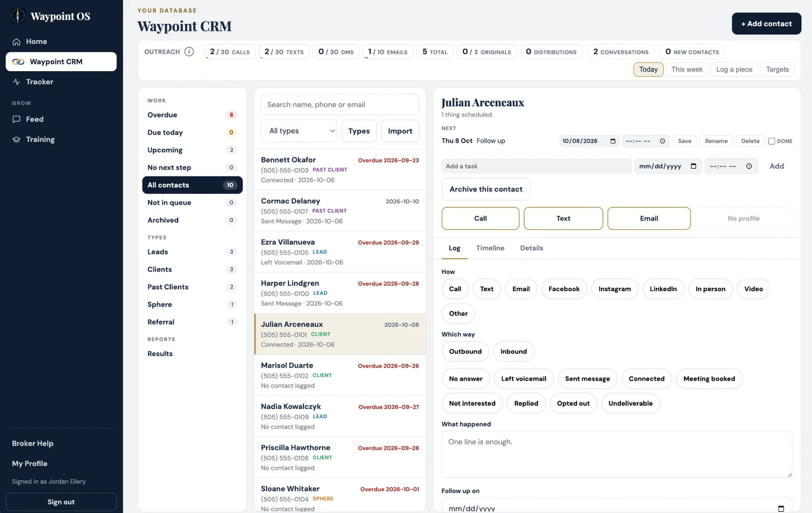Select Inbound direction chip

pos(514,351)
